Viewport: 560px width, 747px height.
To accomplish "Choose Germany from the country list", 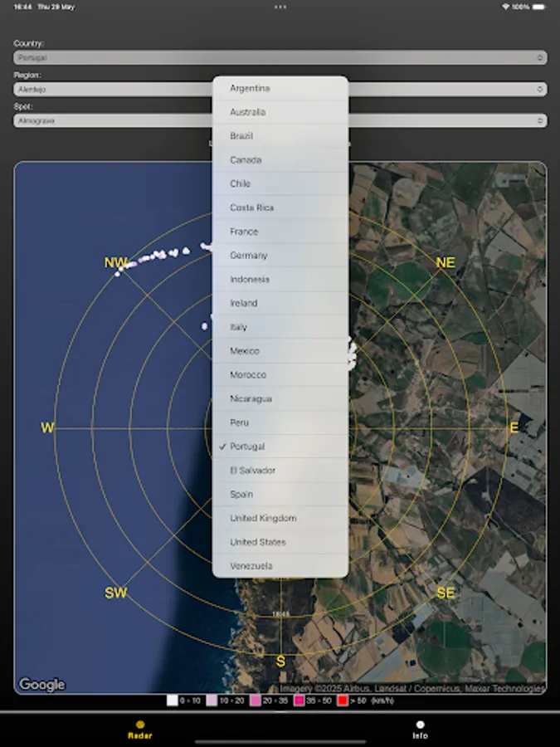I will coord(280,256).
